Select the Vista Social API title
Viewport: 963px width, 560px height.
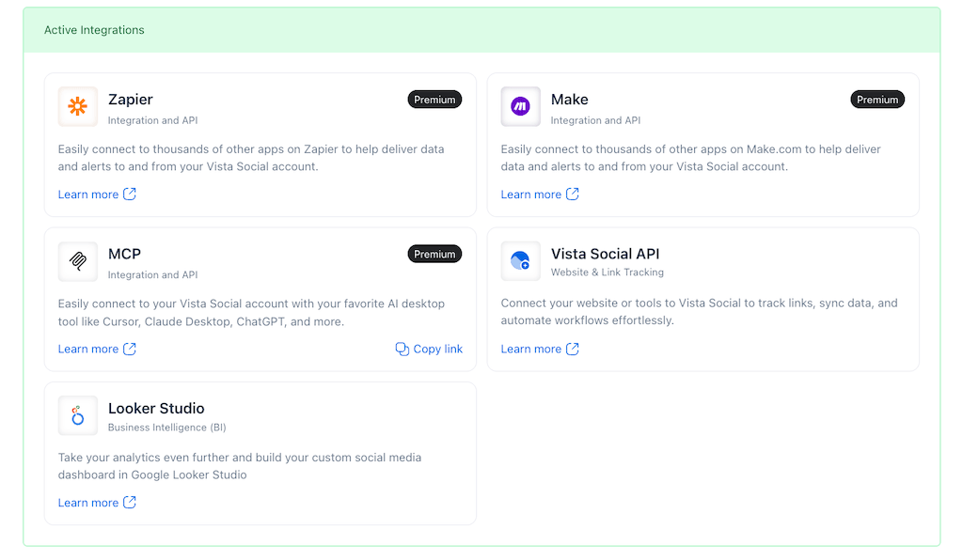pyautogui.click(x=605, y=254)
